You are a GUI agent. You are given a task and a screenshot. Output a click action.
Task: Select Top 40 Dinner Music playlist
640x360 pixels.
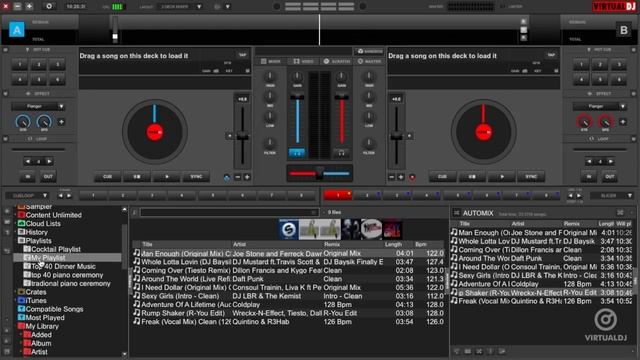[x=63, y=267]
